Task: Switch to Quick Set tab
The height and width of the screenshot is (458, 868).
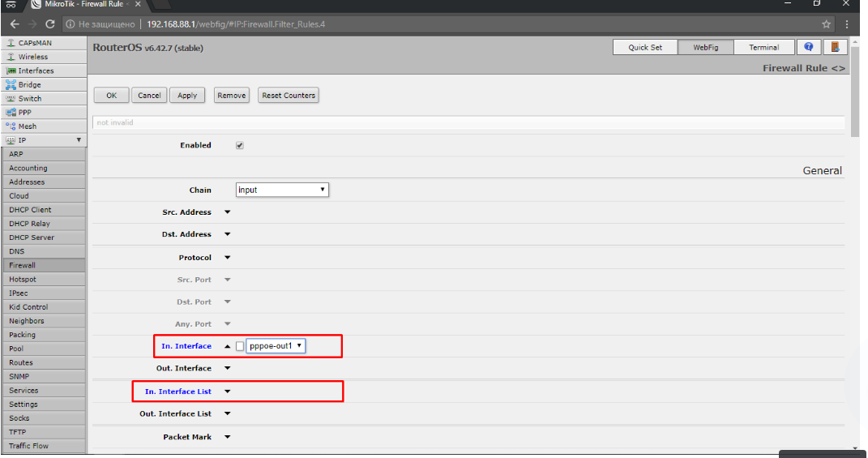Action: point(645,47)
